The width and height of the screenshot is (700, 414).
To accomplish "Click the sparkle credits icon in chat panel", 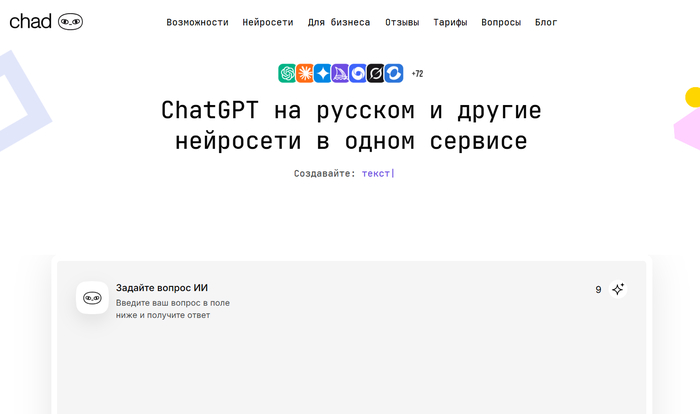I will (x=618, y=289).
